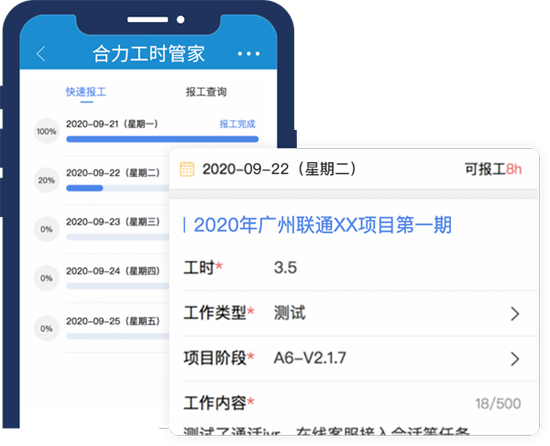Click the 0% badge for 2020-09-25
The height and width of the screenshot is (446, 550).
(46, 329)
